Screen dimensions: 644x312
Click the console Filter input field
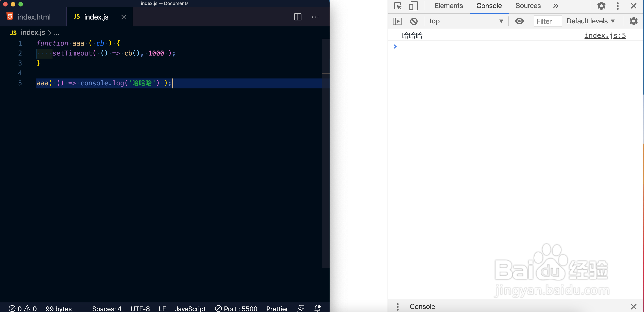tap(548, 21)
